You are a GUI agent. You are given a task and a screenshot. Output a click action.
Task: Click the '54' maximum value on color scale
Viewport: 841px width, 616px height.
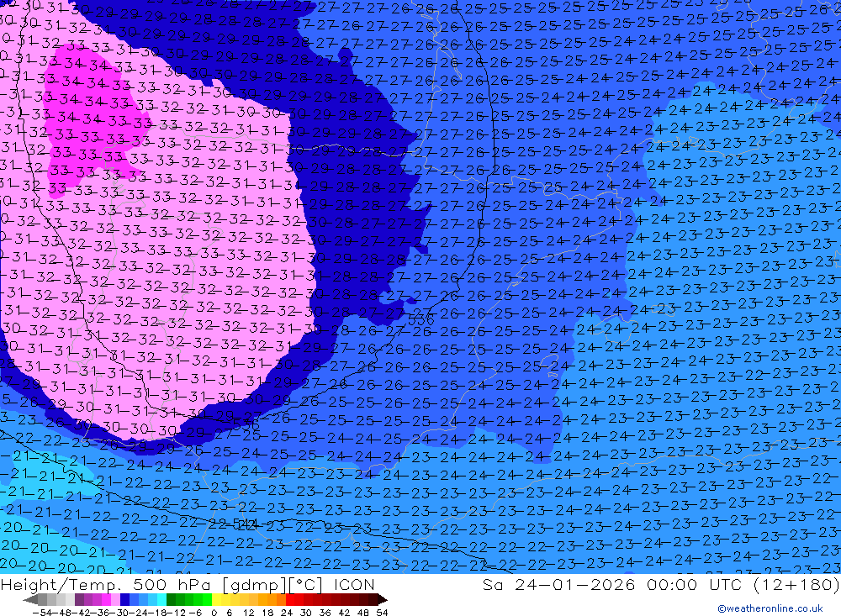[382, 613]
